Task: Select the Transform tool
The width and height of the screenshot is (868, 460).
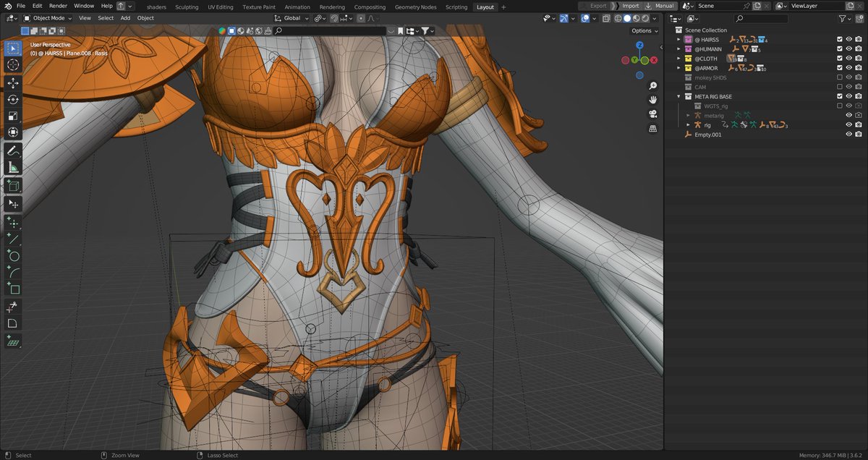Action: [13, 132]
